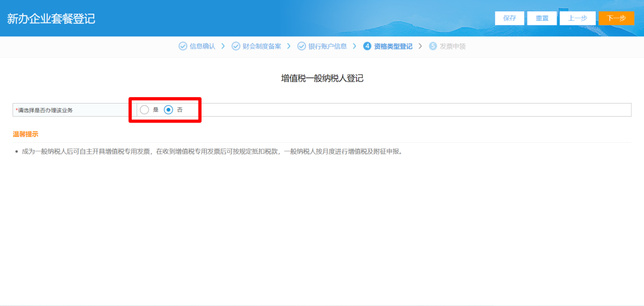Click the 重置 button
644x306 pixels.
coord(541,18)
